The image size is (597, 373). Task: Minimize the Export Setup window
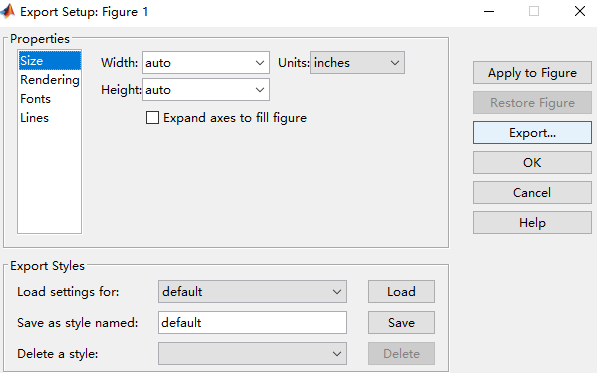pyautogui.click(x=489, y=11)
